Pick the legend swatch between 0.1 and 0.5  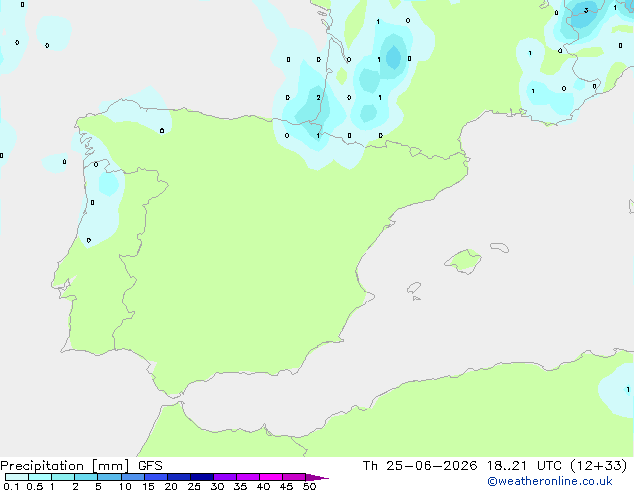point(17,477)
